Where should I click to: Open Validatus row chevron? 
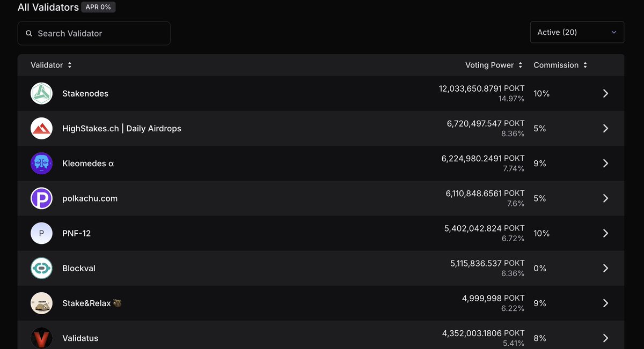click(605, 338)
